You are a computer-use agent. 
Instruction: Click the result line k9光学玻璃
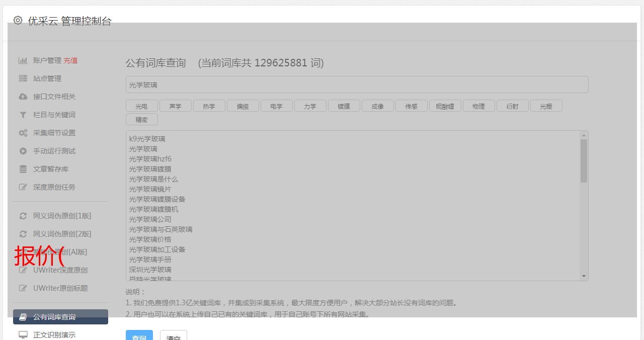pyautogui.click(x=147, y=139)
